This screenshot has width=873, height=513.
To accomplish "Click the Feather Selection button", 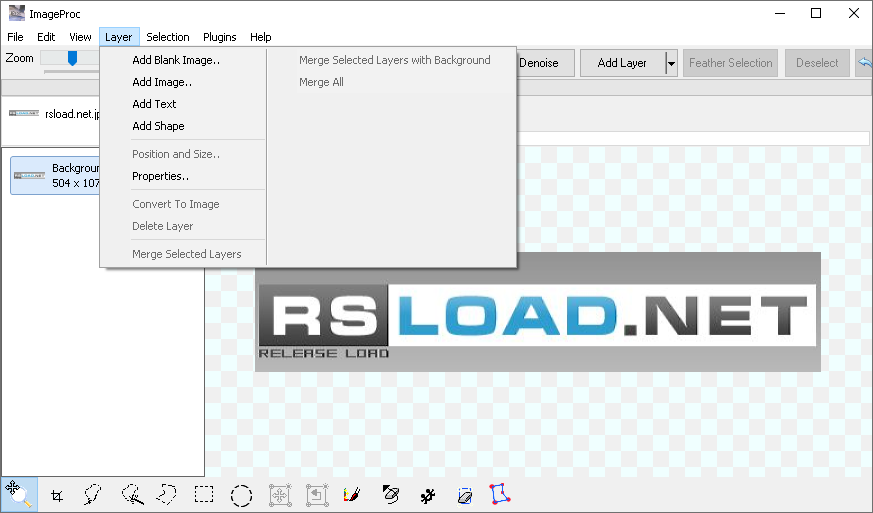I will [730, 63].
